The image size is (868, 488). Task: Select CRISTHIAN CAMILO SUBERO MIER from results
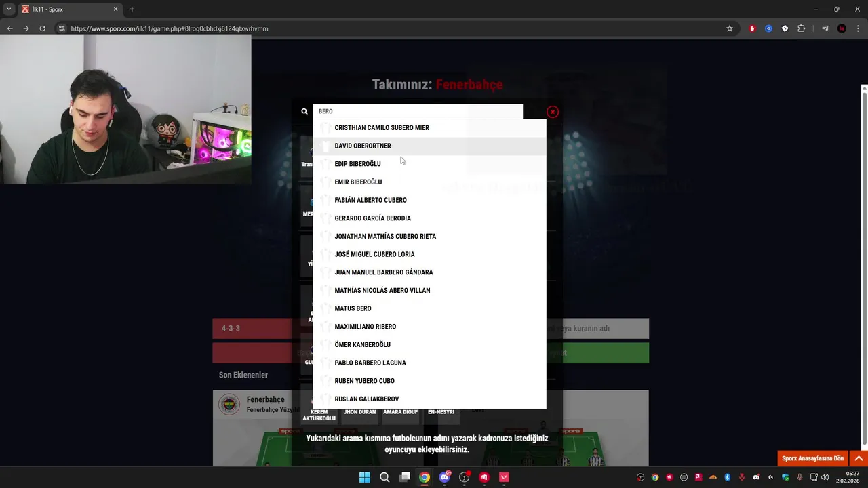[x=430, y=127]
